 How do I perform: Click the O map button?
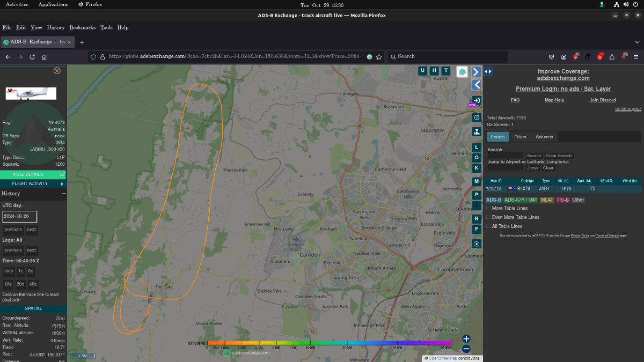pos(477,158)
